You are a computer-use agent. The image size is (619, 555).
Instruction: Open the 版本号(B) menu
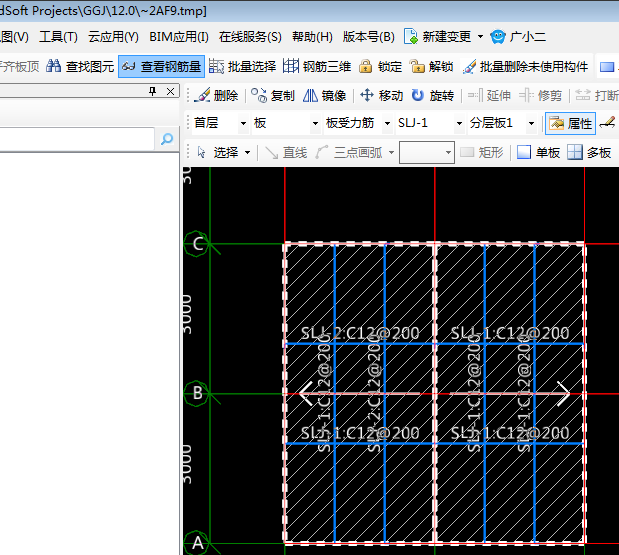(369, 37)
